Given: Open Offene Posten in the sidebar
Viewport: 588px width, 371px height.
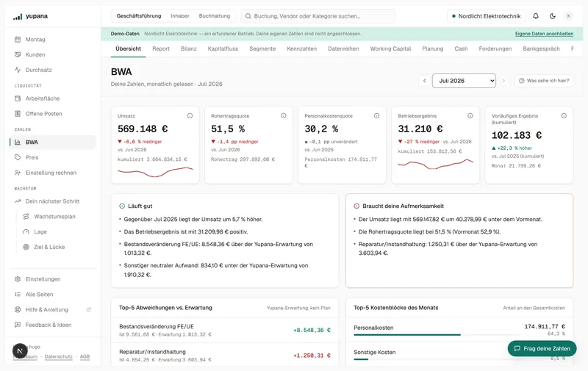Looking at the screenshot, I should (x=53, y=114).
